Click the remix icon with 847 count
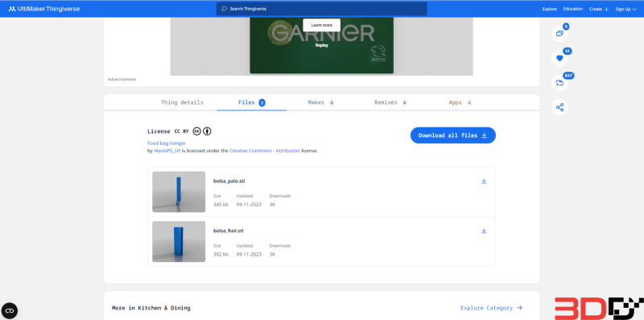The height and width of the screenshot is (320, 644). pyautogui.click(x=559, y=83)
